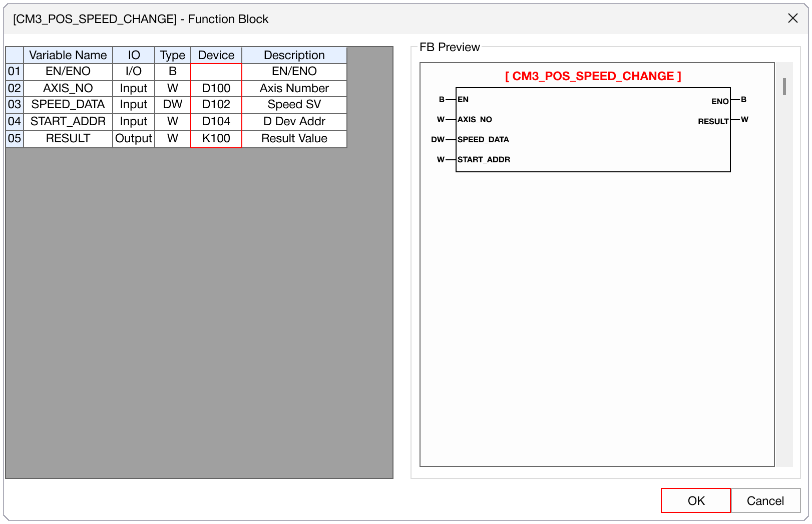The image size is (812, 524).
Task: Click the Variable Name column header
Action: click(68, 55)
